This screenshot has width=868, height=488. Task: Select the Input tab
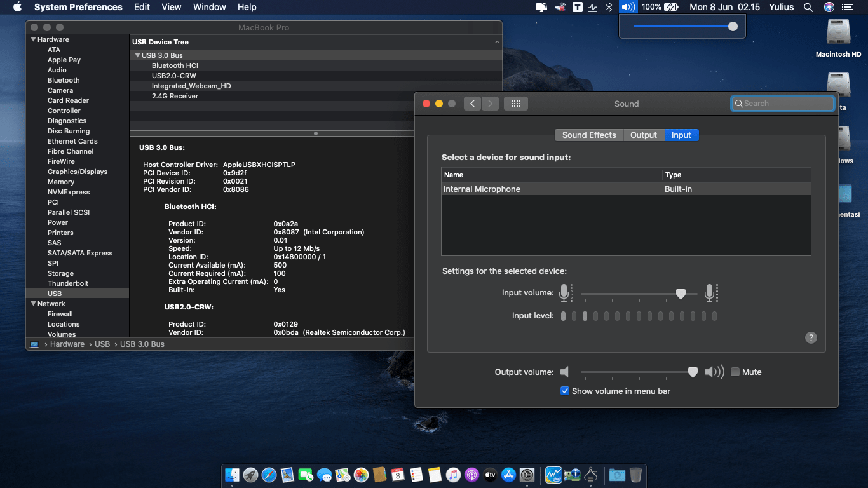tap(681, 135)
